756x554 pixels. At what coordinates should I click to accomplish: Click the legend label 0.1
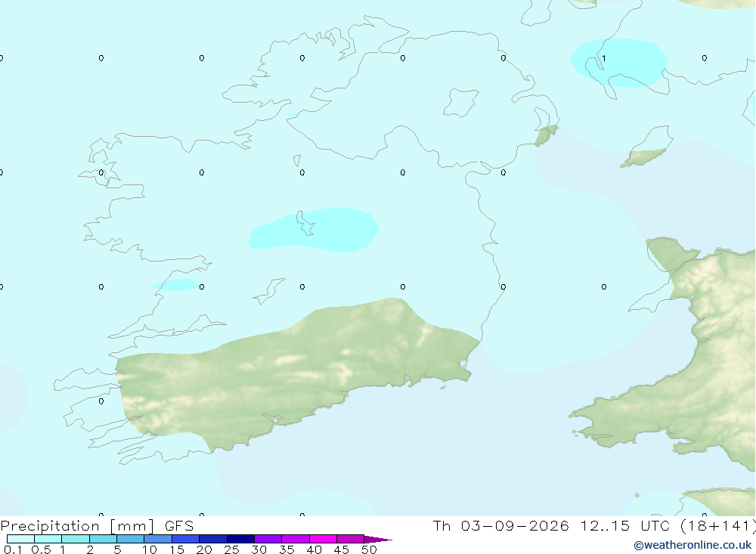13,549
